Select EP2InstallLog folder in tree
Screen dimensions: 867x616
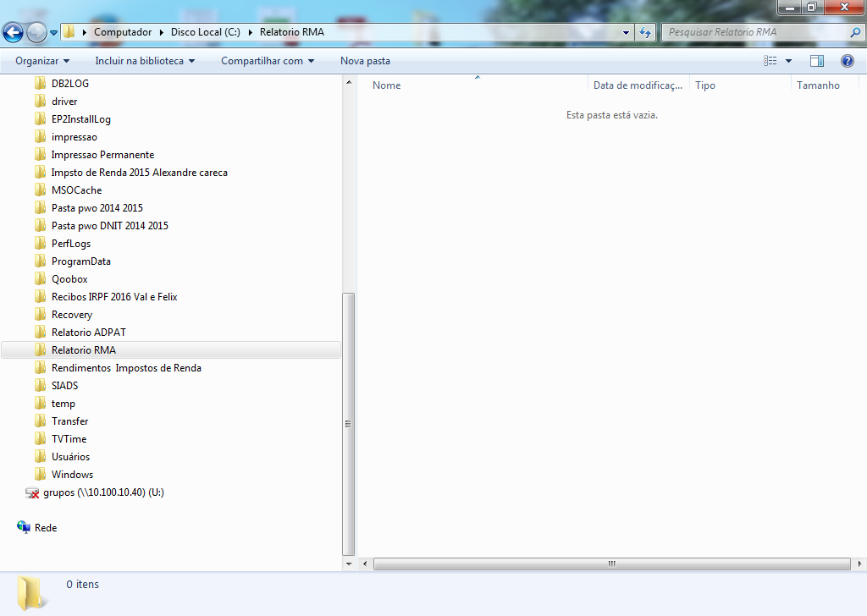(80, 118)
